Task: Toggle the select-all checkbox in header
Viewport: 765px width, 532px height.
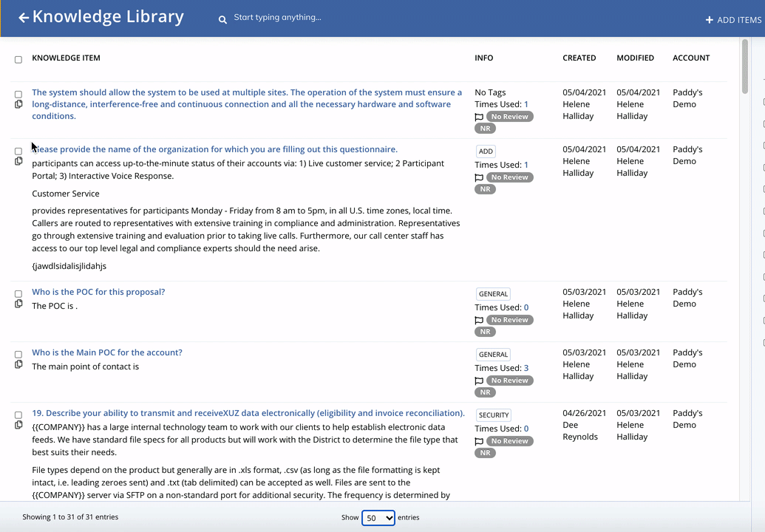Action: tap(18, 60)
